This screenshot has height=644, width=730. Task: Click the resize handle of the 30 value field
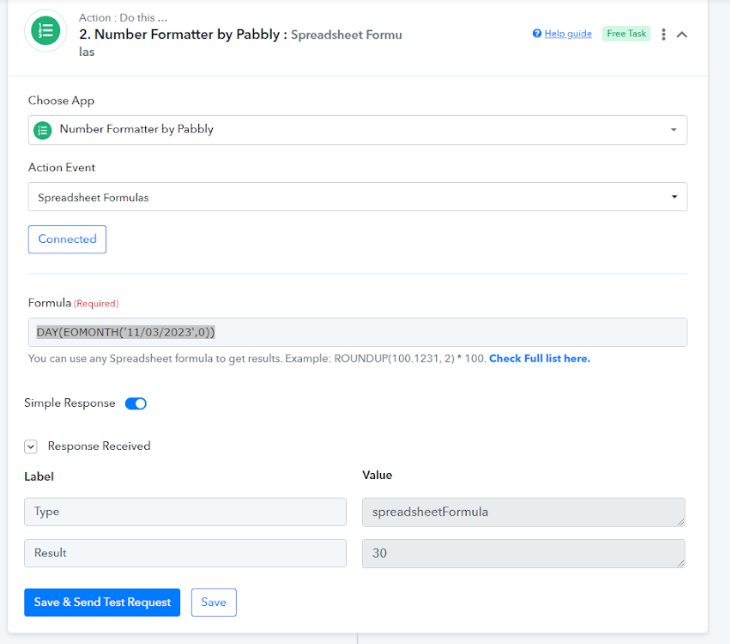coord(681,563)
